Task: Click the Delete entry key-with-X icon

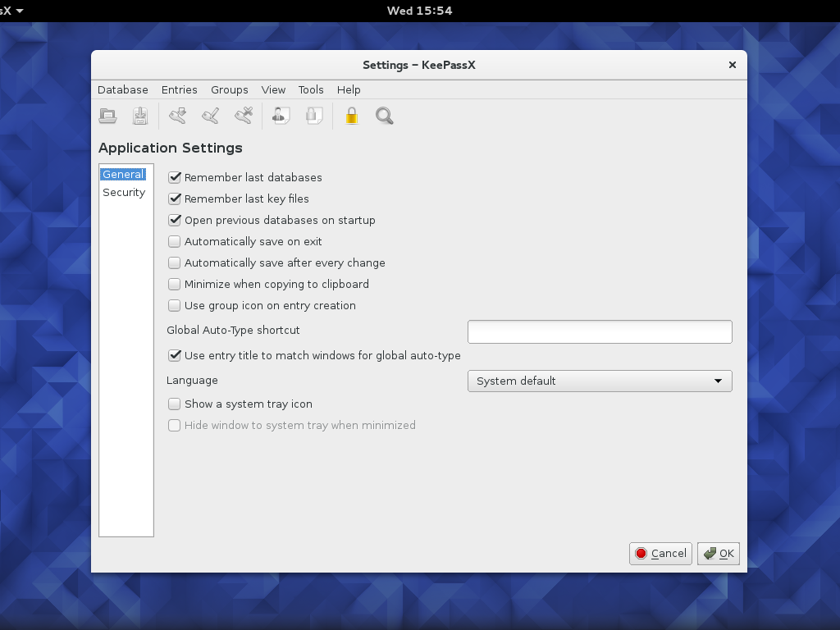Action: point(244,116)
